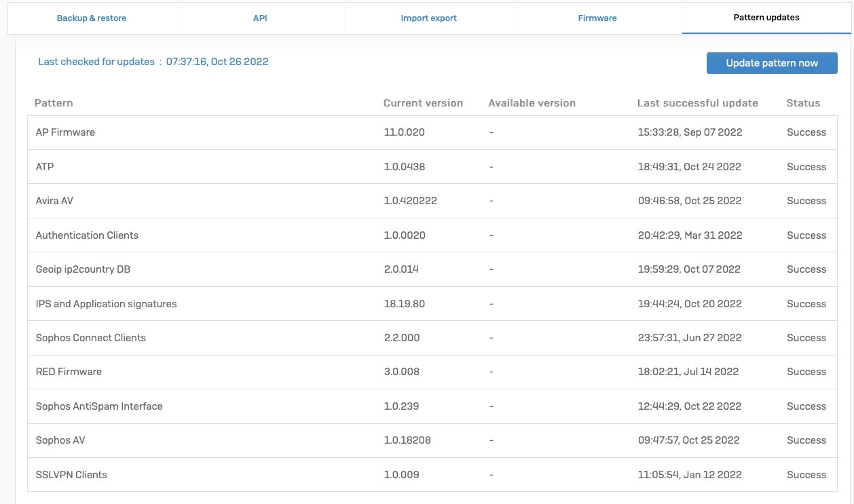Click the Success status for Geoip ip2country DB
The height and width of the screenshot is (504, 854).
(806, 269)
